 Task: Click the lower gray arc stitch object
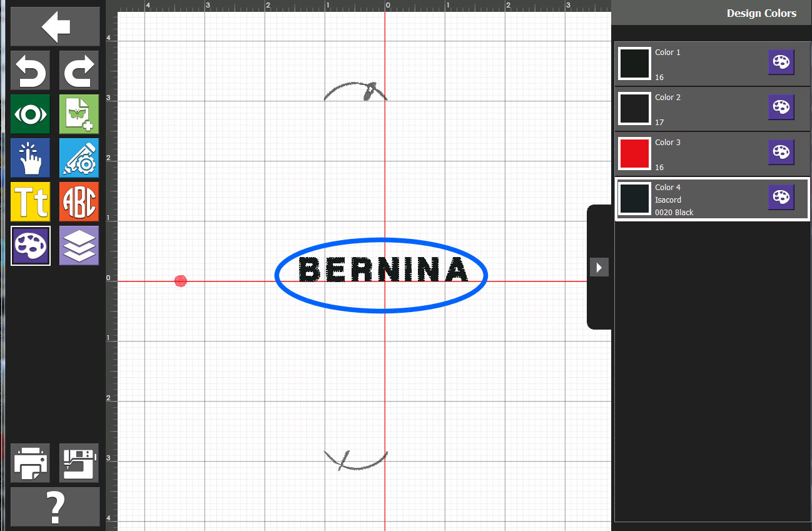coord(355,460)
